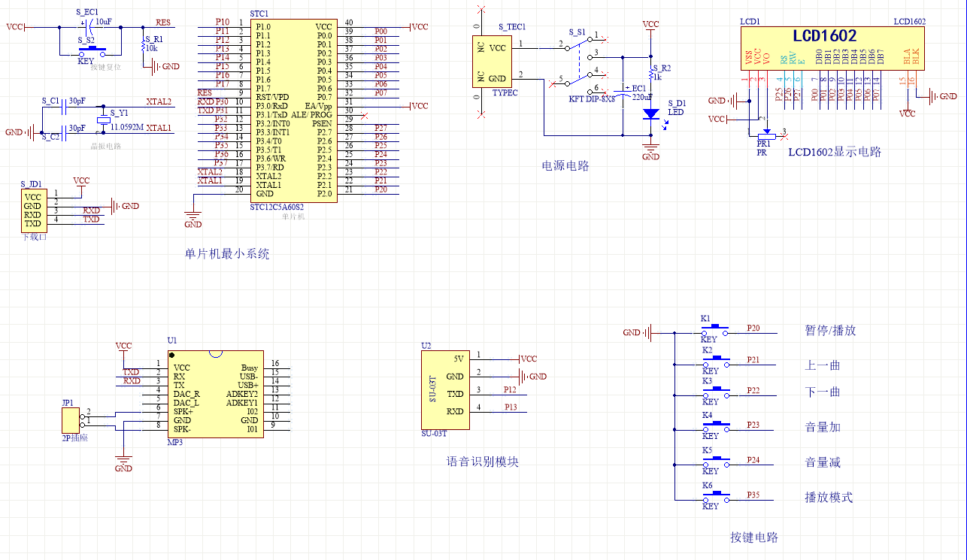Click the K2 push-button symbol
This screenshot has height=560, width=967.
coord(716,361)
